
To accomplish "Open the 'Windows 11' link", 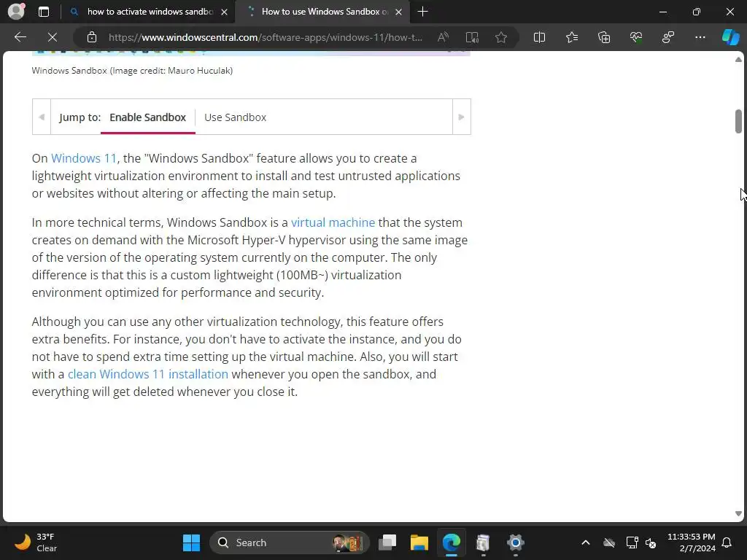I will [83, 158].
